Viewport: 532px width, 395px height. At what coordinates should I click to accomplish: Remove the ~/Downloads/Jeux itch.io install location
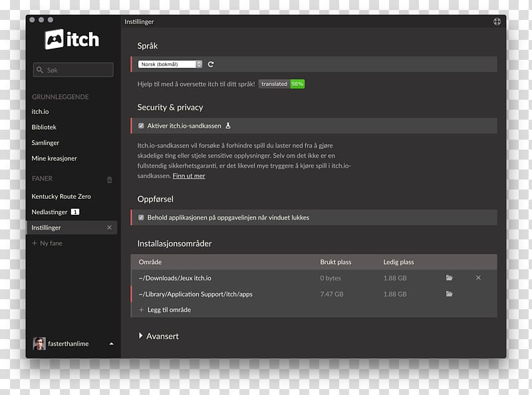point(478,278)
